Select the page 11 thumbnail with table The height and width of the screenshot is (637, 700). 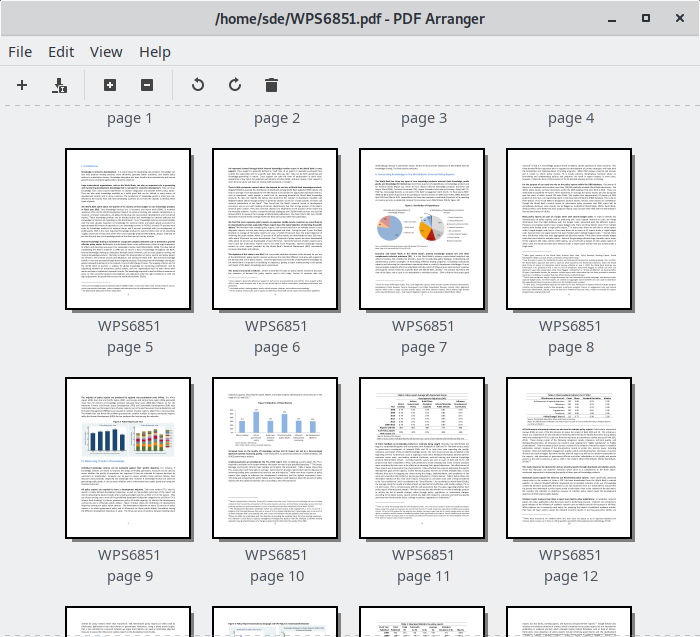422,458
